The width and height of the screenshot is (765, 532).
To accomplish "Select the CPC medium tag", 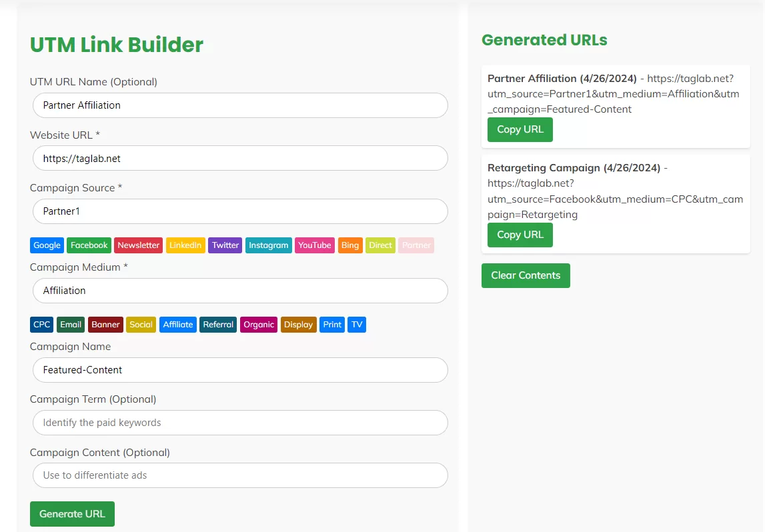I will pyautogui.click(x=42, y=325).
